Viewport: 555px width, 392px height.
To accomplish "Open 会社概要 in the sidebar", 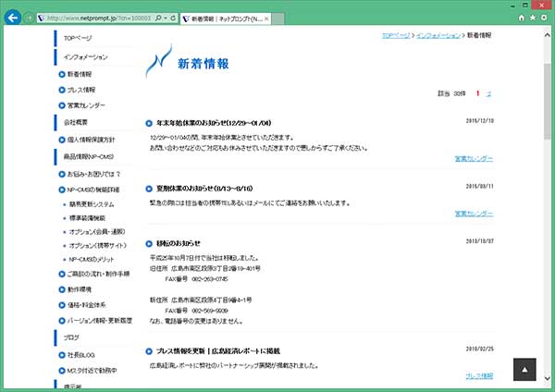I will [76, 122].
